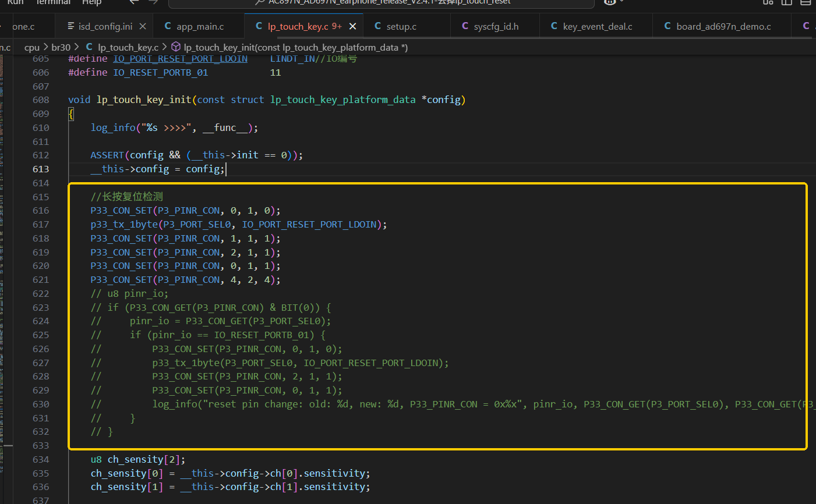Switch to the app_main.c tab
Image resolution: width=816 pixels, height=504 pixels.
[200, 26]
